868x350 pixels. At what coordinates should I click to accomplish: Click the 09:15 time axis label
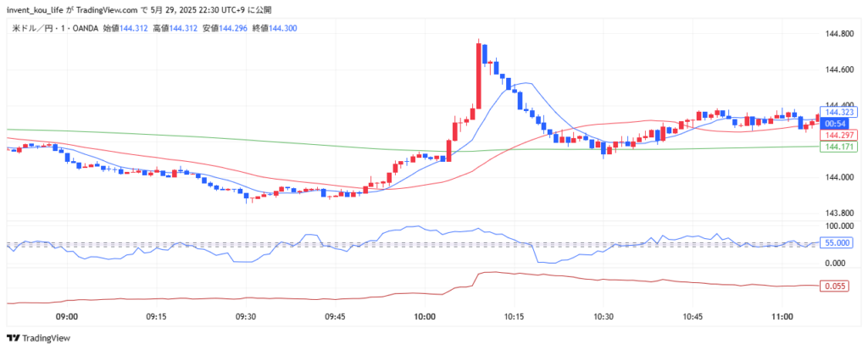coord(156,316)
